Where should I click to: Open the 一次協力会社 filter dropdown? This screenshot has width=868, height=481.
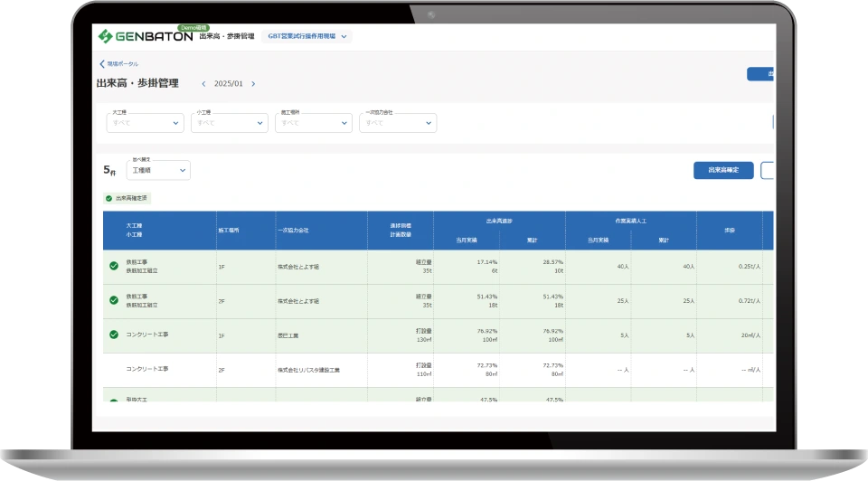tap(398, 123)
